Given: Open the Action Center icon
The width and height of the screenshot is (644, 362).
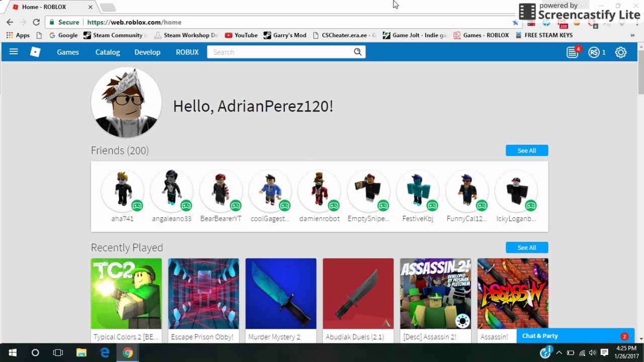Looking at the screenshot, I should coord(605,353).
